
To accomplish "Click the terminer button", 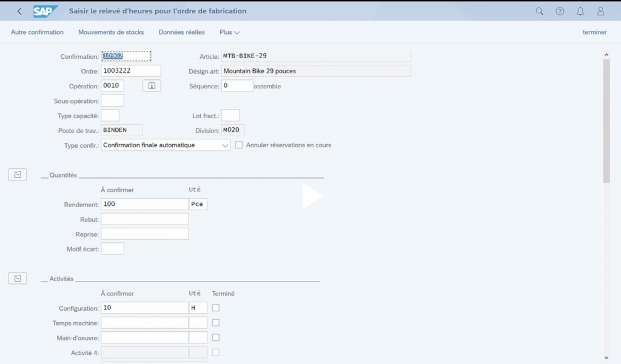I will (x=594, y=32).
